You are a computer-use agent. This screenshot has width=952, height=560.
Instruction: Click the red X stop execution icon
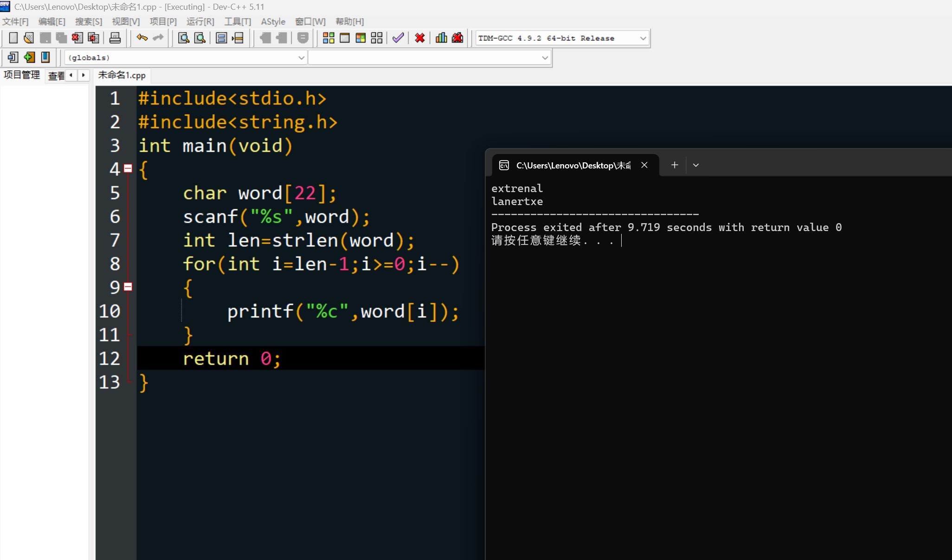tap(420, 38)
